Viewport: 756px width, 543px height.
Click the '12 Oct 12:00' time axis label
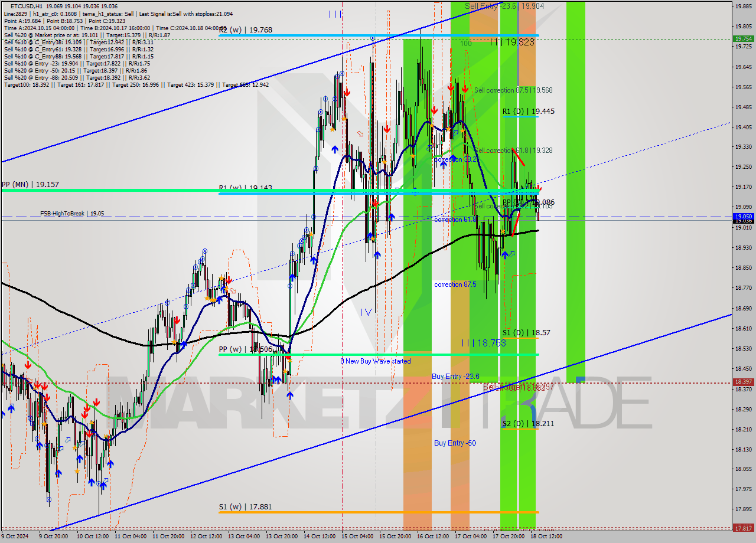pyautogui.click(x=207, y=537)
